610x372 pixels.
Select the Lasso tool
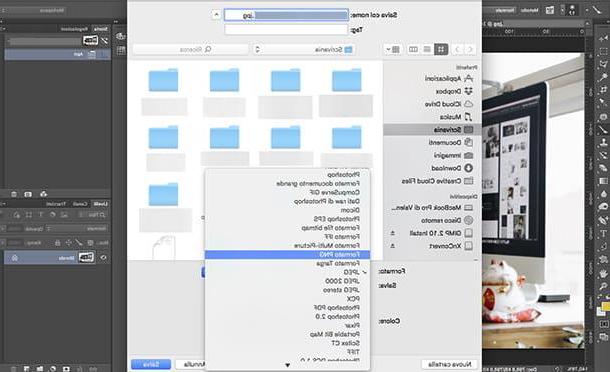[603, 65]
